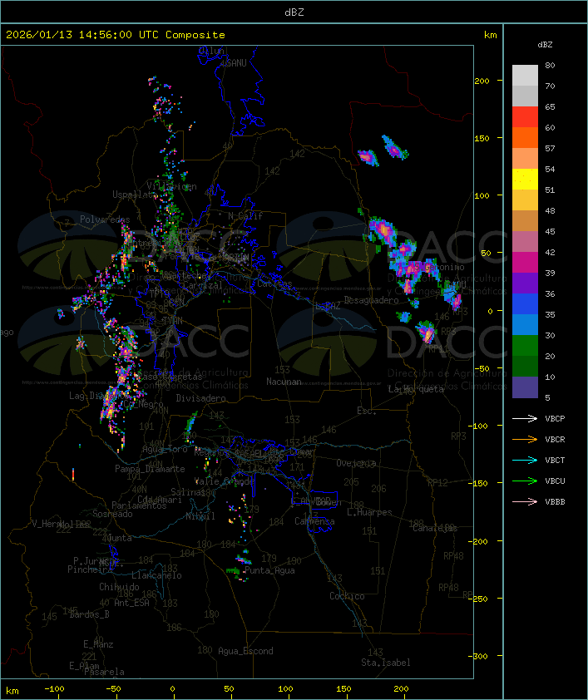Click the 2026/01/13 14:56:00 UTC Composite timestamp
588x700 pixels.
click(116, 34)
